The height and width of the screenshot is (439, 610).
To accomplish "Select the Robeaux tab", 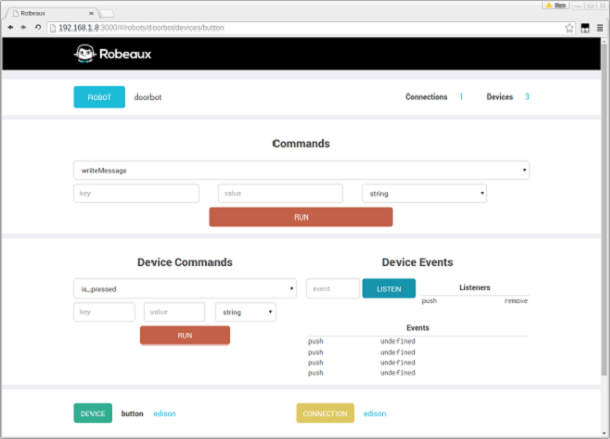I will [51, 13].
